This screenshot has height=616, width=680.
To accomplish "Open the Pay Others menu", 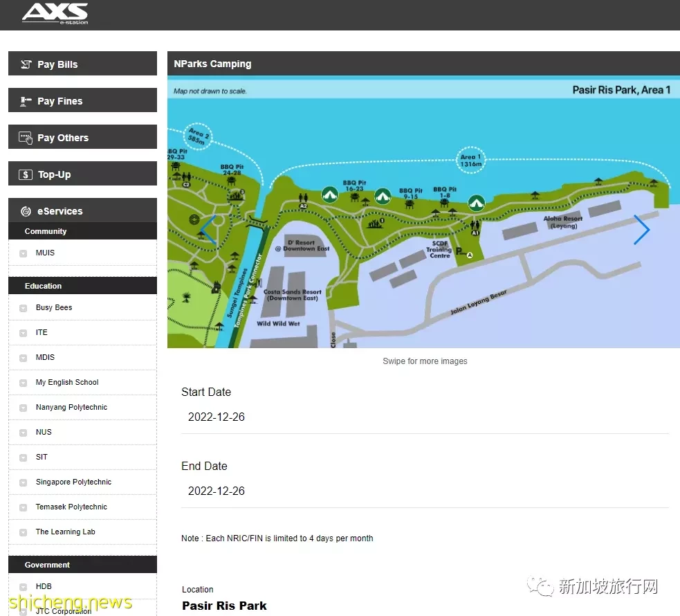I will pos(82,137).
